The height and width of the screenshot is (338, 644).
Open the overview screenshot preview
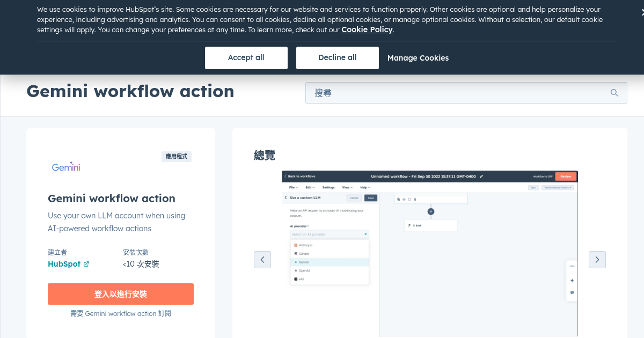pos(430,254)
